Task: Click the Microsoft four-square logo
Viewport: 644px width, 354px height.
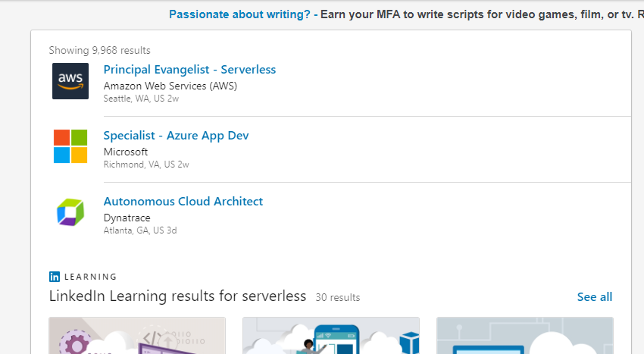Action: click(x=70, y=146)
